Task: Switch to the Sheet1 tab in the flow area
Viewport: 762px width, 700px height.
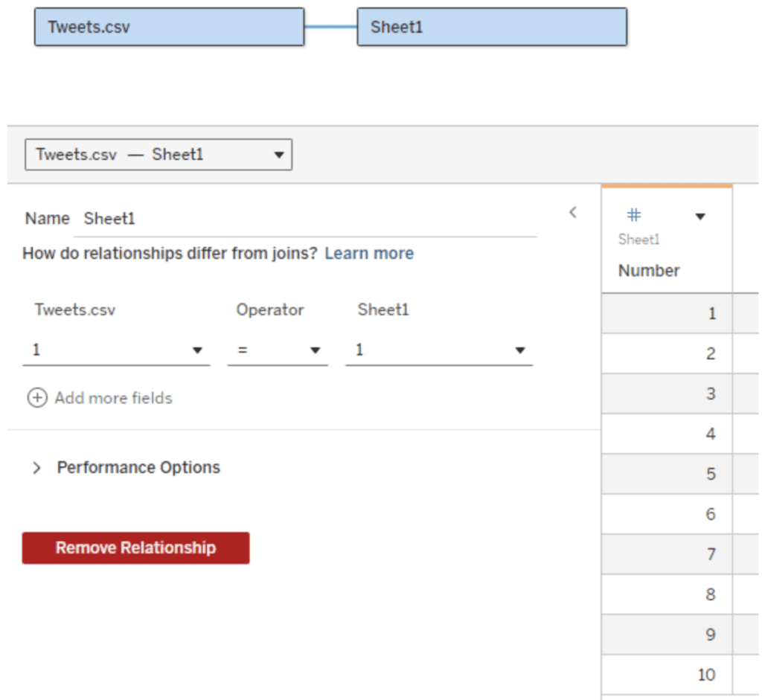Action: 493,26
